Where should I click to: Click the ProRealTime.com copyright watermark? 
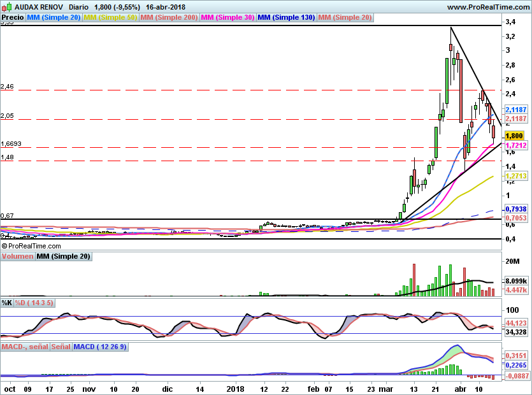[x=31, y=245]
